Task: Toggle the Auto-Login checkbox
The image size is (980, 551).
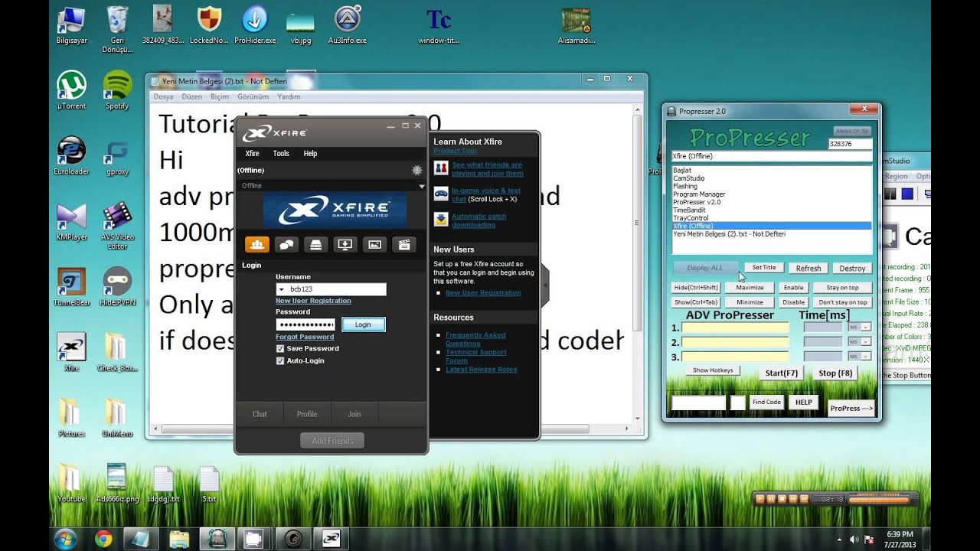Action: tap(280, 360)
